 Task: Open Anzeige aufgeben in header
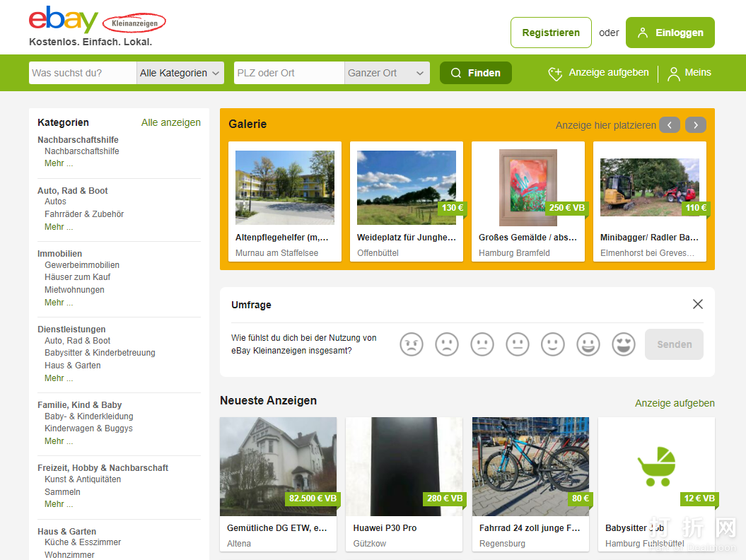(598, 73)
